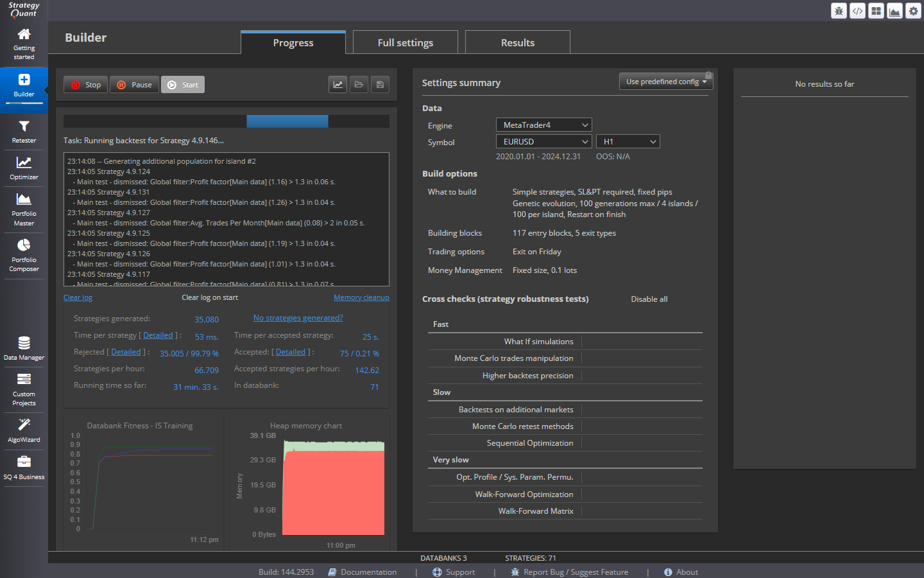
Task: Open the code editor icon in top bar
Action: [x=857, y=11]
